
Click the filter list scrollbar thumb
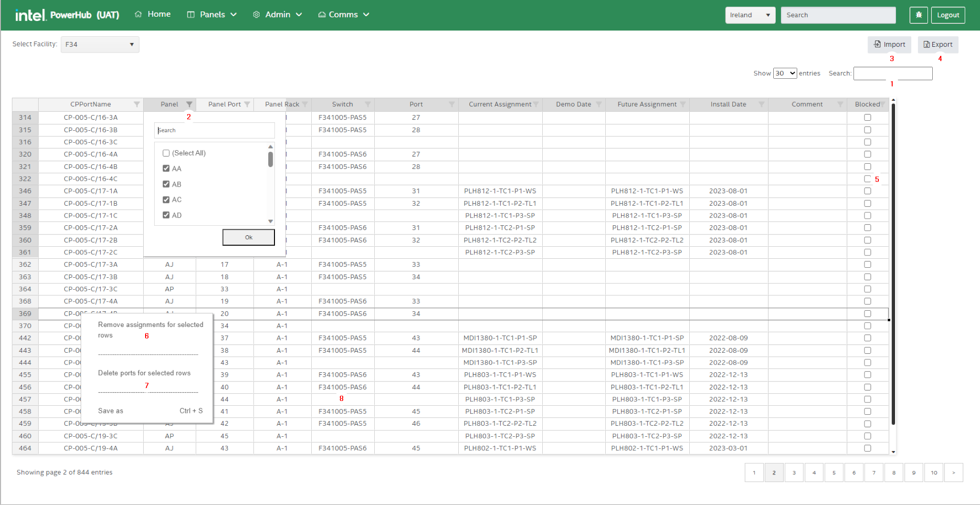(271, 159)
